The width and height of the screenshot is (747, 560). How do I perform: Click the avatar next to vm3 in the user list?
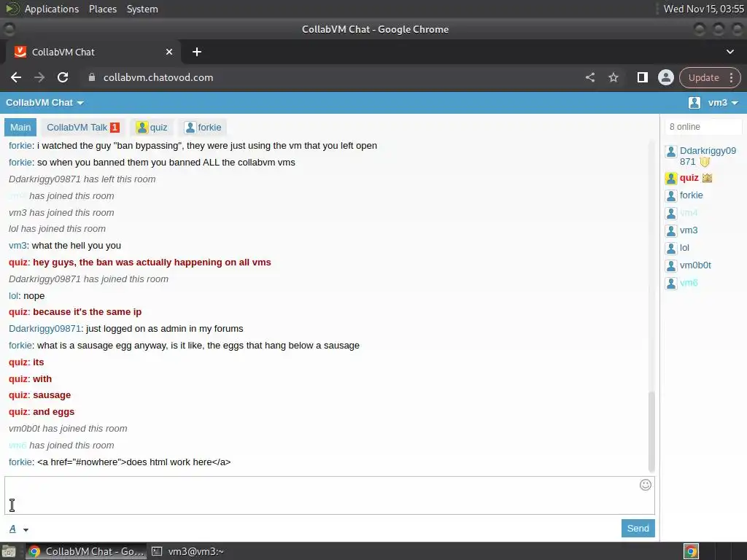[671, 231]
